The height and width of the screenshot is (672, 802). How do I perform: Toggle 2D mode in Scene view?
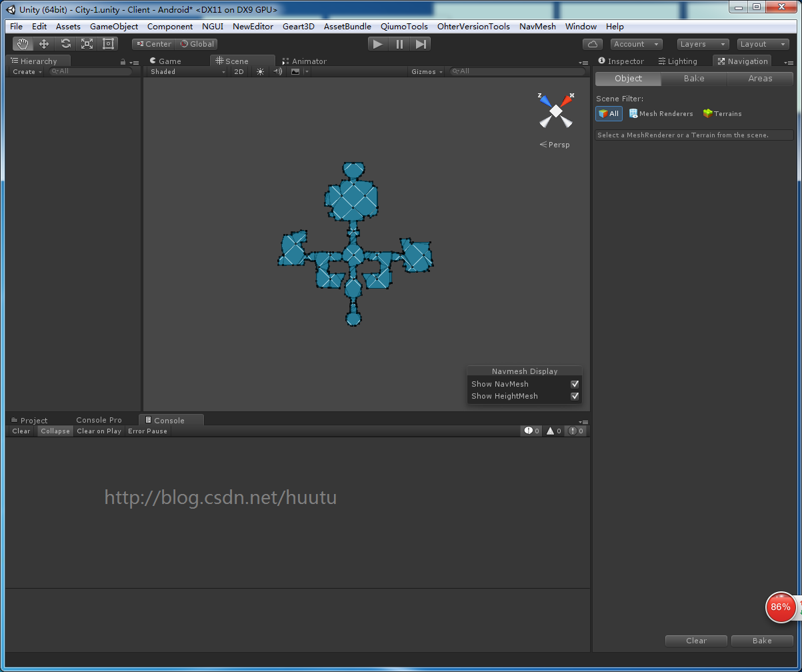[239, 71]
